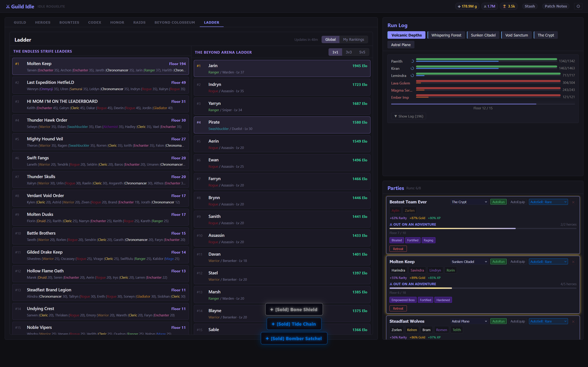Open the GUILD tab

[x=20, y=22]
